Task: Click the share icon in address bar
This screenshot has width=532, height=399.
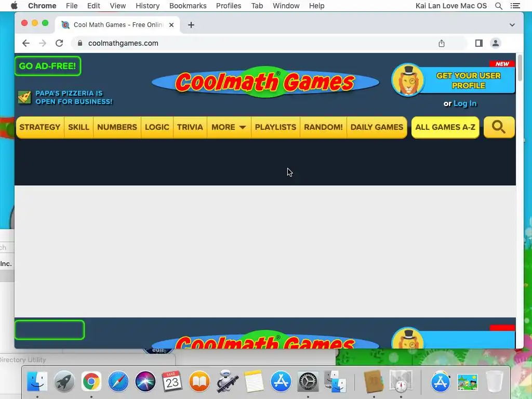Action: (442, 43)
